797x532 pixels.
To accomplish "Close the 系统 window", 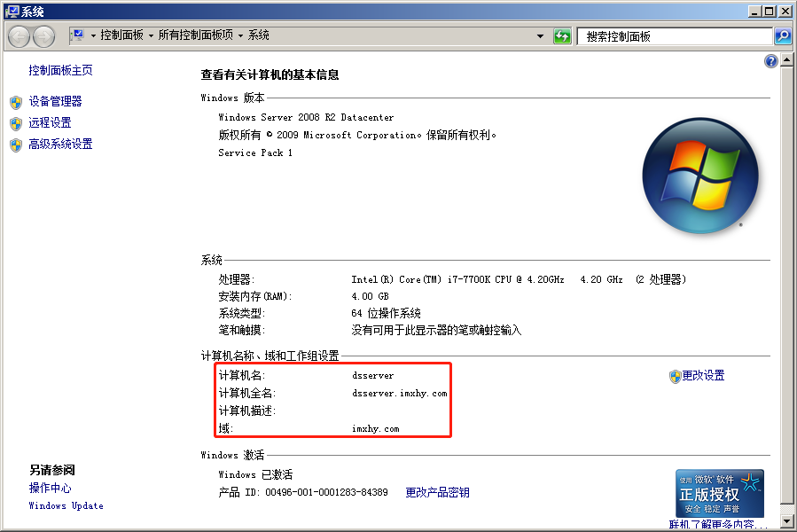I will click(785, 12).
